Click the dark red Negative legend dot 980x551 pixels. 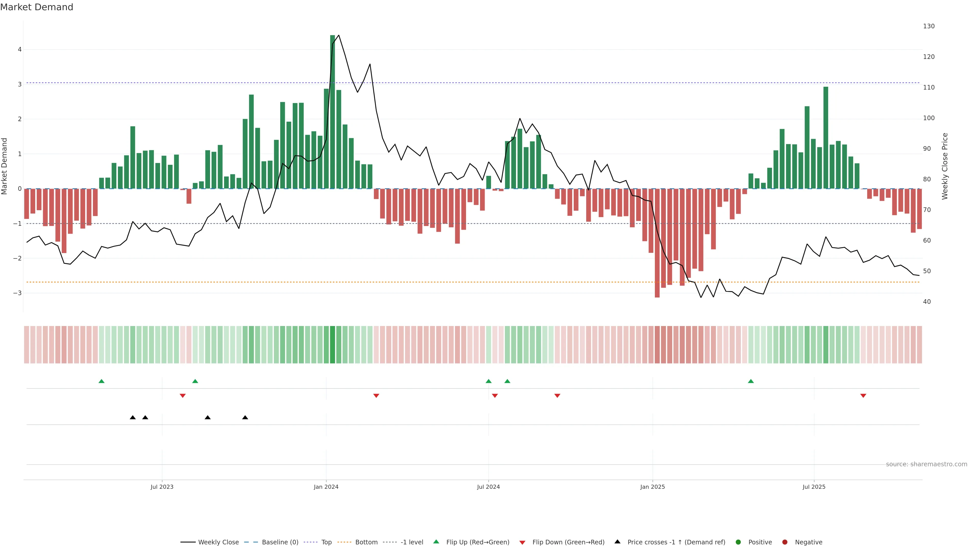click(x=785, y=542)
